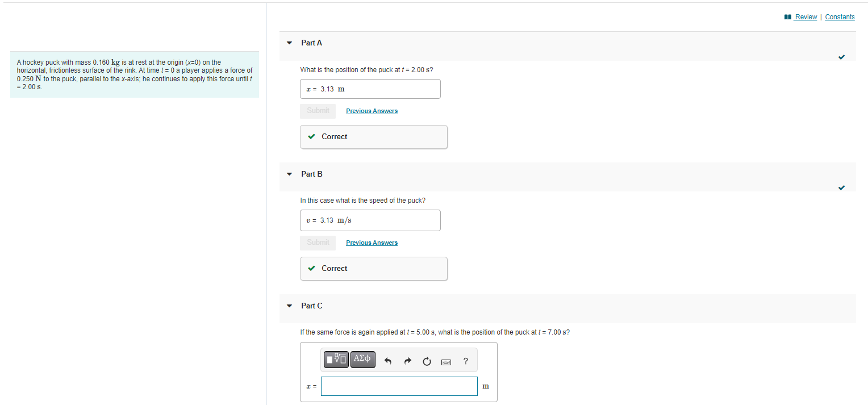View Previous Answers for Part B
The height and width of the screenshot is (405, 868).
point(372,243)
